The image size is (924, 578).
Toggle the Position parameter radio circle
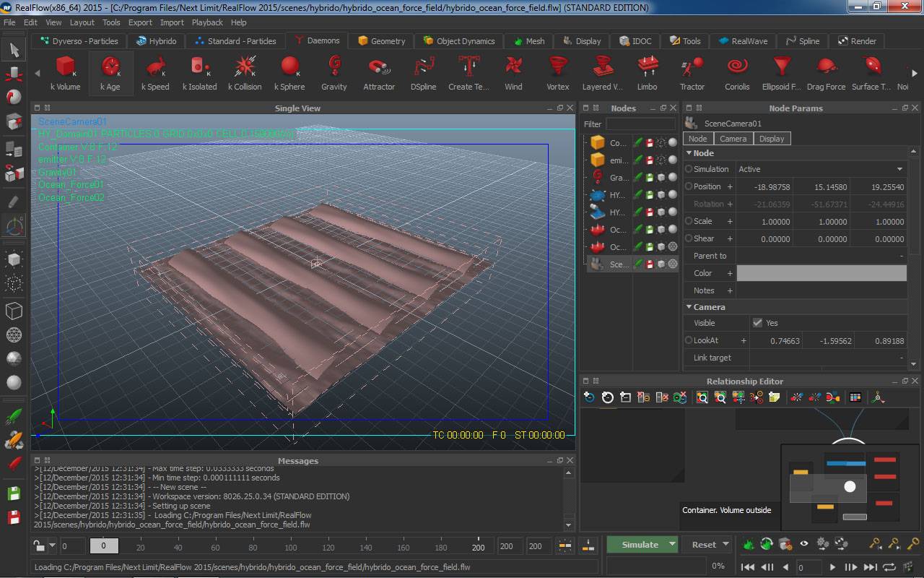coord(689,186)
